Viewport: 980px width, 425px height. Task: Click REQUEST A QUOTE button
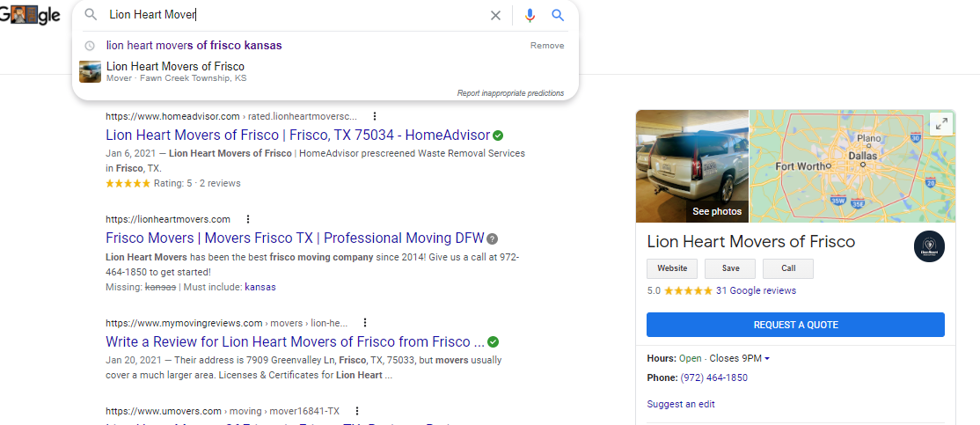(795, 325)
